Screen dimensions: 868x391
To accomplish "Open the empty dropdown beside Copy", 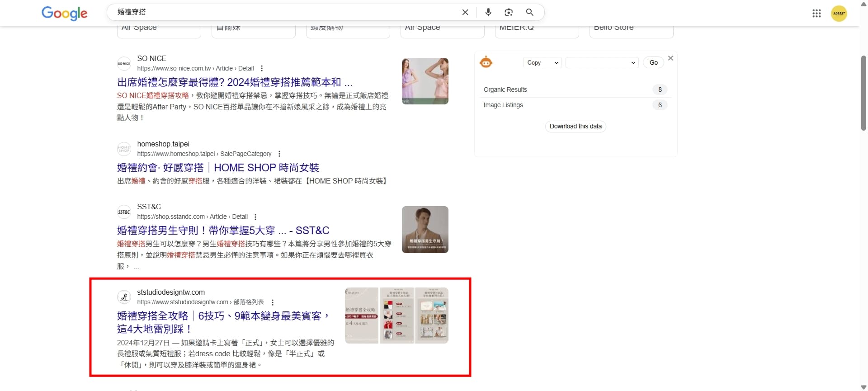I will (x=601, y=63).
